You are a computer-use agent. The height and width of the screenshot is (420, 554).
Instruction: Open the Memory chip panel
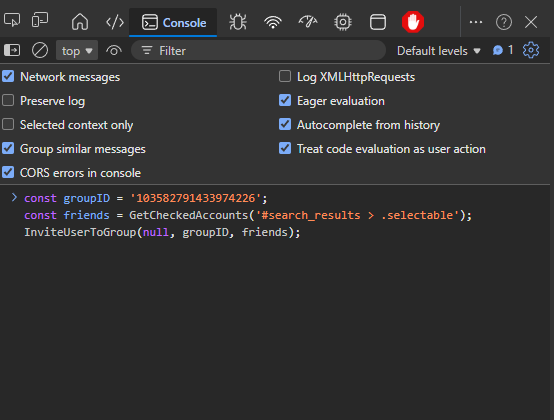pyautogui.click(x=343, y=22)
